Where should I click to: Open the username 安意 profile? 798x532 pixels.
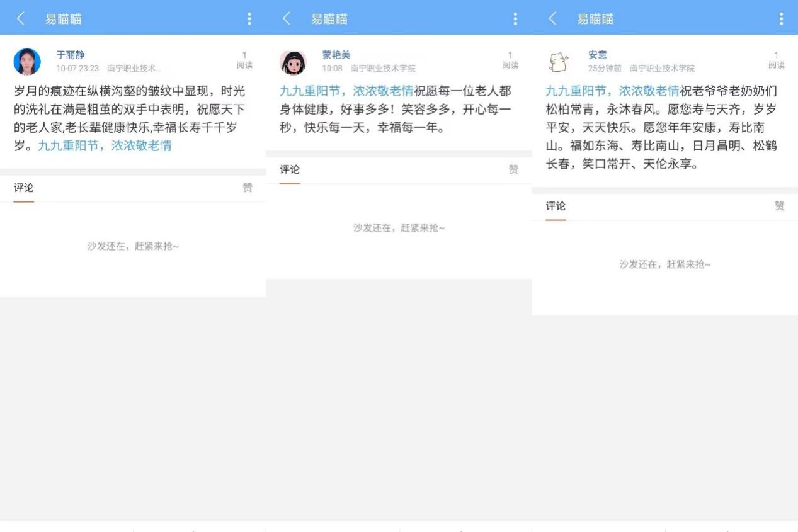597,55
